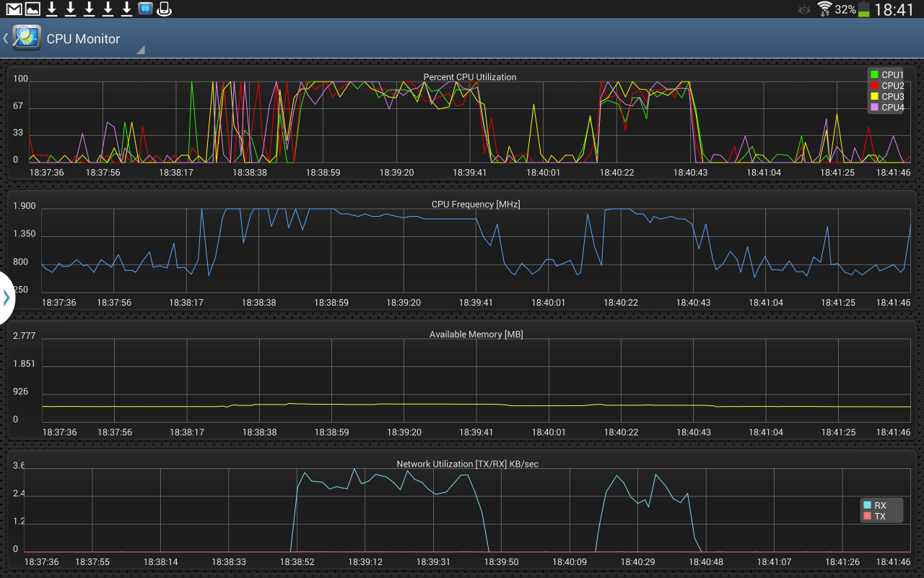Tap the CPU2 legend label

(x=892, y=85)
